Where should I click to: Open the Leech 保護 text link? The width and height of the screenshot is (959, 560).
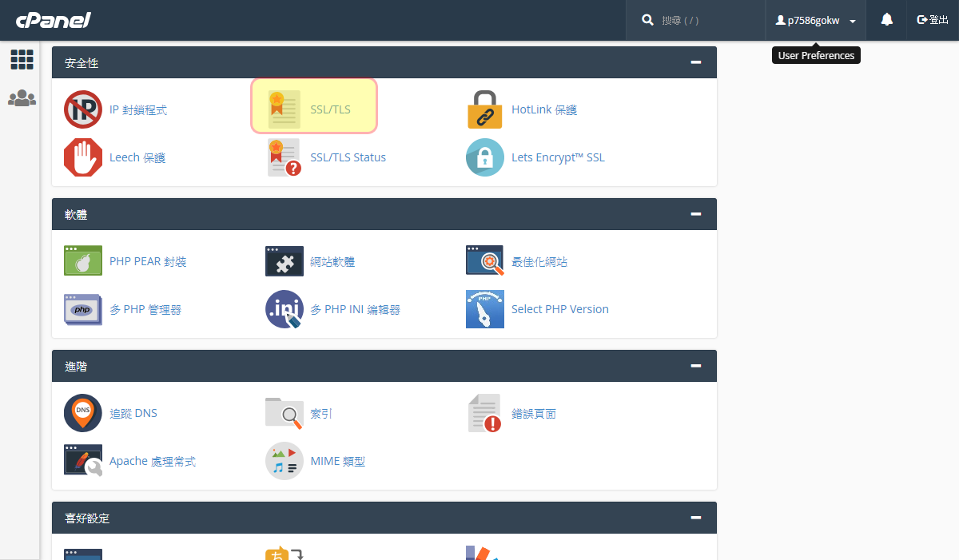click(x=137, y=158)
